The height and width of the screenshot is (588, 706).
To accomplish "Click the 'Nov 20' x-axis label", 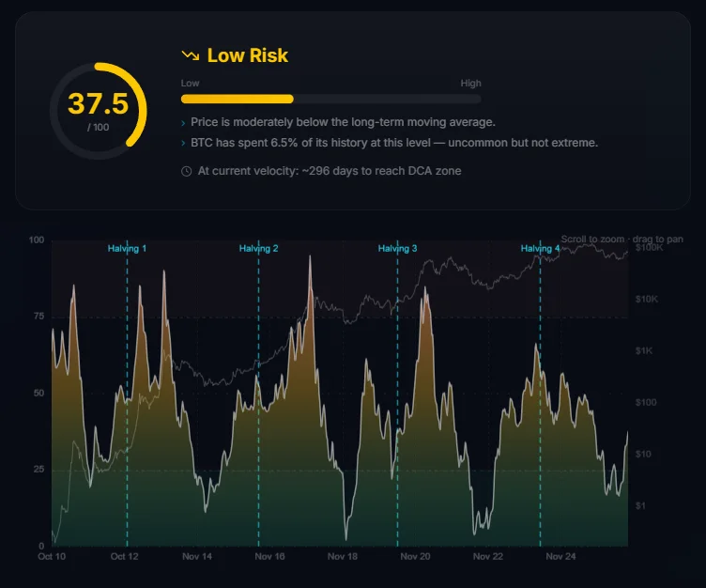I will (x=415, y=556).
